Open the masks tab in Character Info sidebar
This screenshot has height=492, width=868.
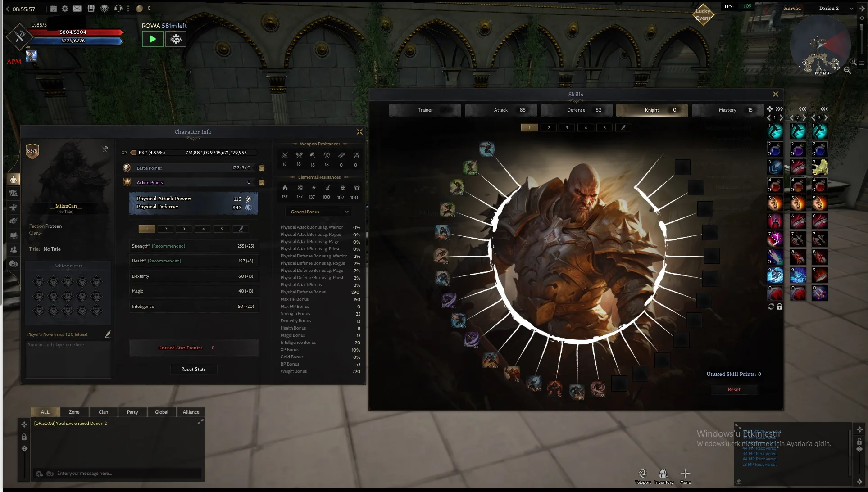pyautogui.click(x=14, y=263)
